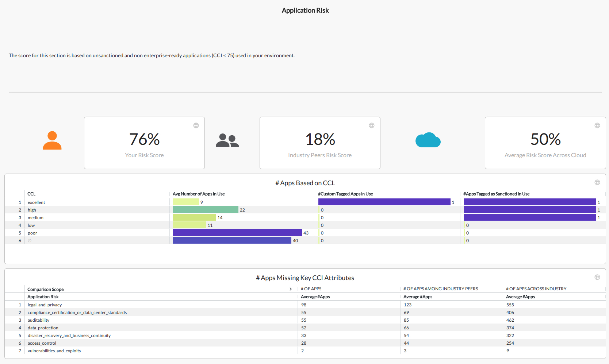Click value 98 for legal_and_privacy apps
The width and height of the screenshot is (609, 364).
[304, 305]
